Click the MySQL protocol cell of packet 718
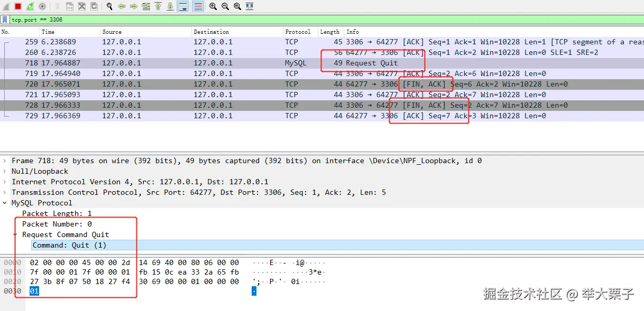Image resolution: width=644 pixels, height=311 pixels. point(296,63)
